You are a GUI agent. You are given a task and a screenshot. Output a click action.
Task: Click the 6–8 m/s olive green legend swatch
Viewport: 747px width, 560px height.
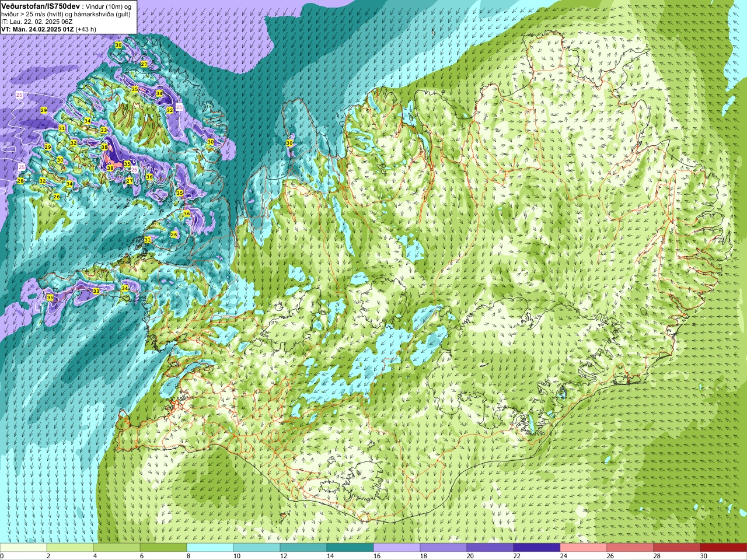(x=163, y=548)
